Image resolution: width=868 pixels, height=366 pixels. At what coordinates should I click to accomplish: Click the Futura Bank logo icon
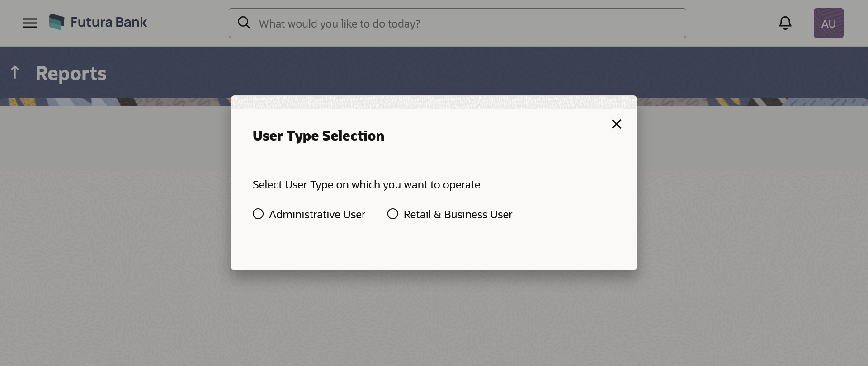point(57,22)
